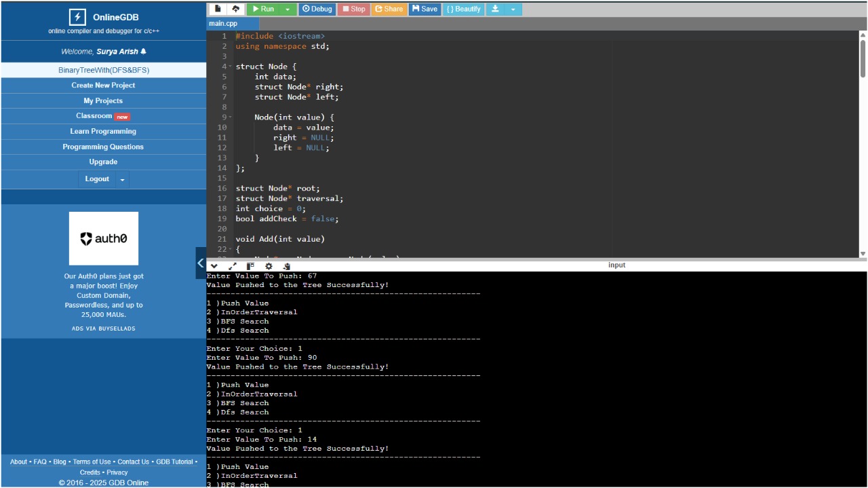Open the download options dropdown arrow

pos(513,9)
